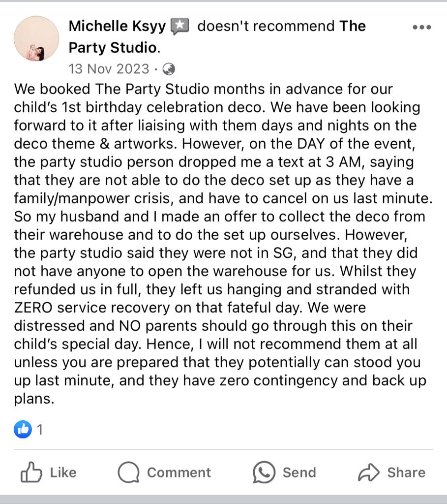The width and height of the screenshot is (447, 504).
Task: Click the speech bubble comment icon
Action: coord(129,473)
